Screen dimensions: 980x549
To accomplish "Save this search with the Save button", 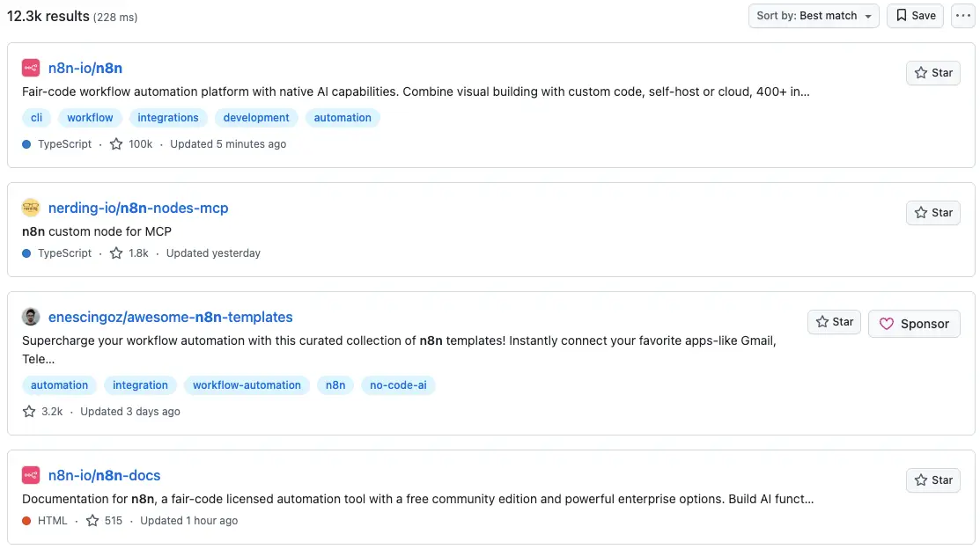I will (x=915, y=16).
